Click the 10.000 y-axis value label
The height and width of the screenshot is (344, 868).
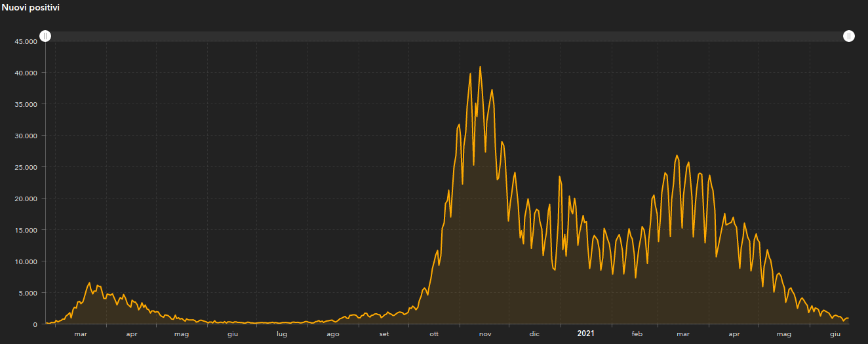click(x=25, y=261)
